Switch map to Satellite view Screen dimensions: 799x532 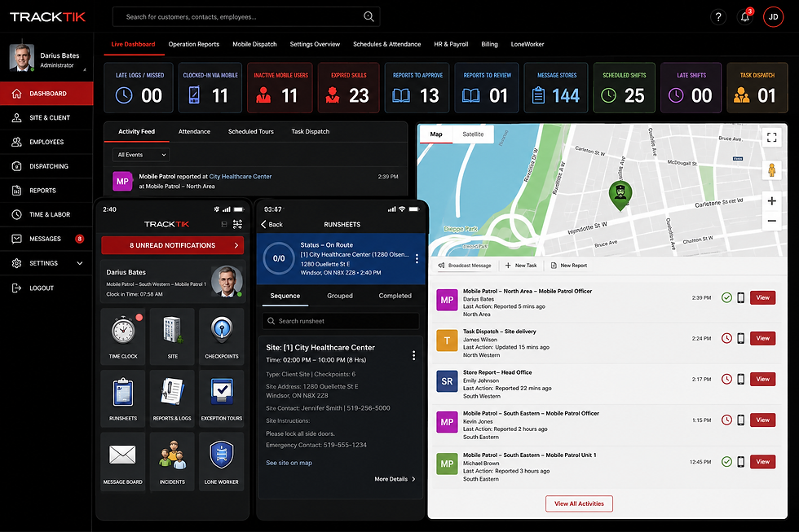(x=473, y=134)
